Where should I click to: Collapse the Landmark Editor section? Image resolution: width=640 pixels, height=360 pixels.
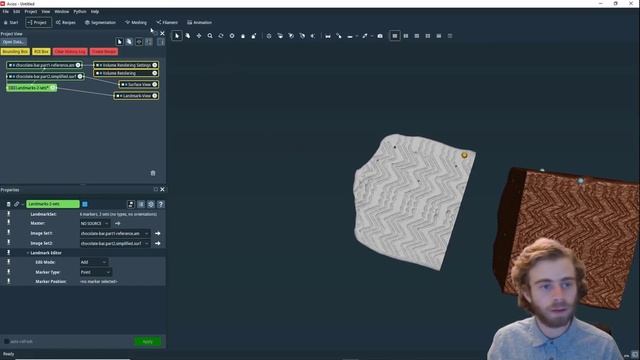pos(28,253)
